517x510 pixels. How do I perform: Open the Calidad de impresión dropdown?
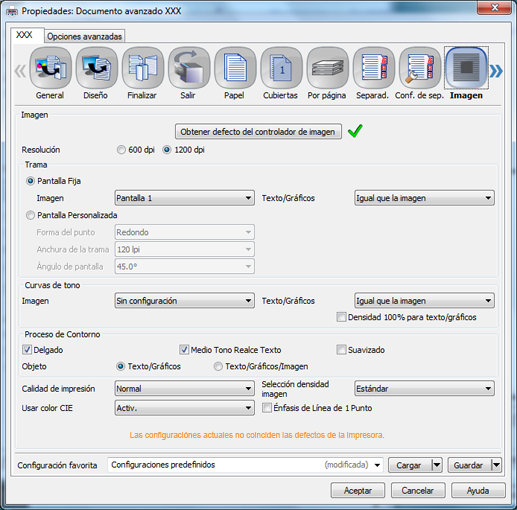coord(184,389)
